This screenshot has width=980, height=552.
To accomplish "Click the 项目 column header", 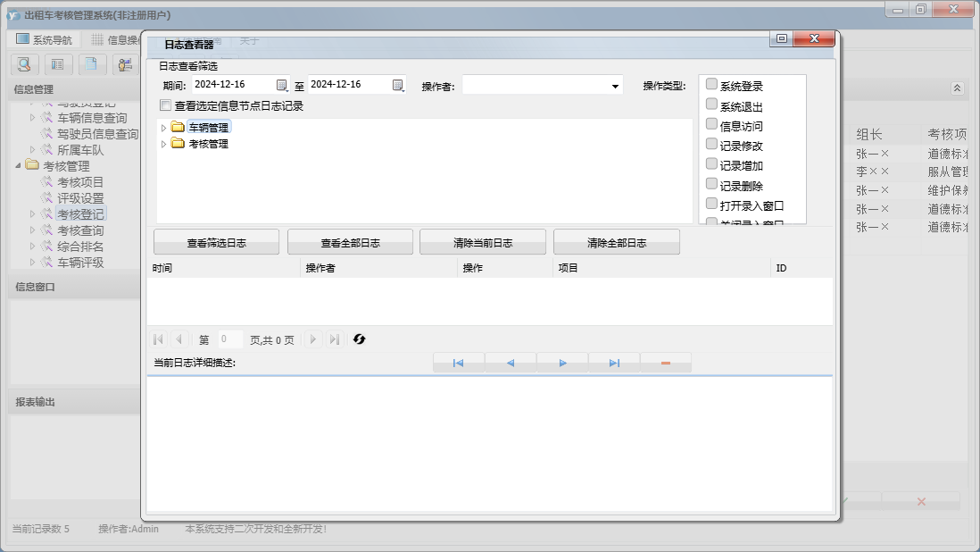I will 662,268.
